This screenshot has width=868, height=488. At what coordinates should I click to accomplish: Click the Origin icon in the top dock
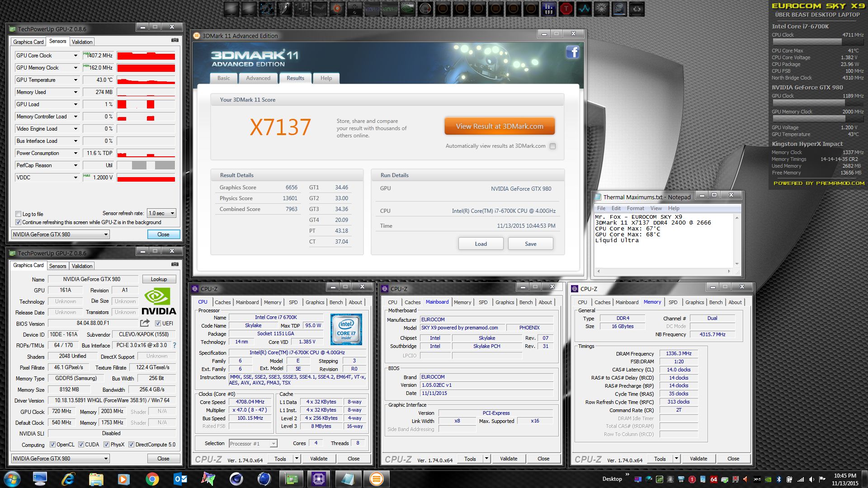(x=337, y=9)
